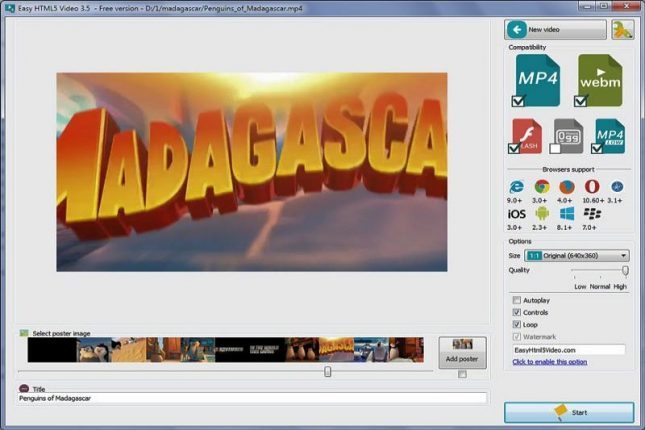Viewport: 645px width, 430px height.
Task: Click the Internet Explorer 9.0+ icon
Action: point(516,187)
